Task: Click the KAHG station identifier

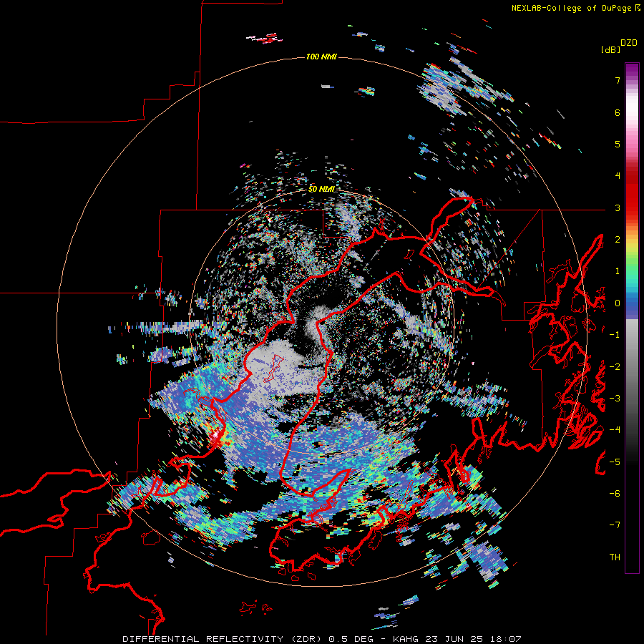Action: pyautogui.click(x=407, y=639)
